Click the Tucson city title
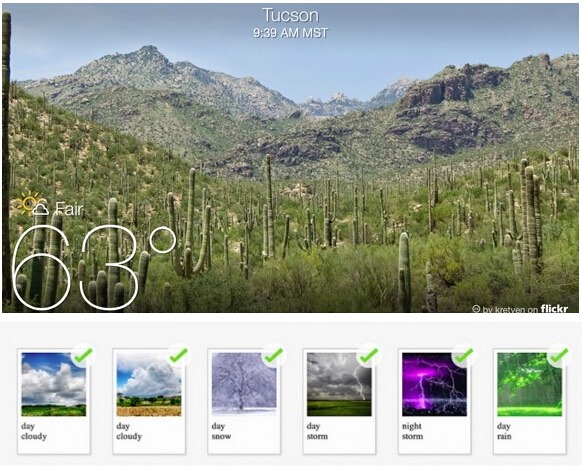This screenshot has height=470, width=582. 291,16
